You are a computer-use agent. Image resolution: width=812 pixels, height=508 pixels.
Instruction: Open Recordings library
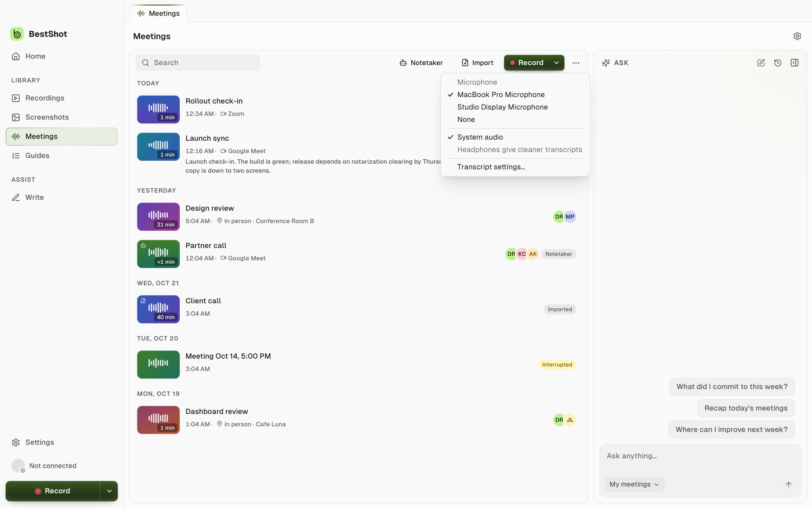(62, 98)
